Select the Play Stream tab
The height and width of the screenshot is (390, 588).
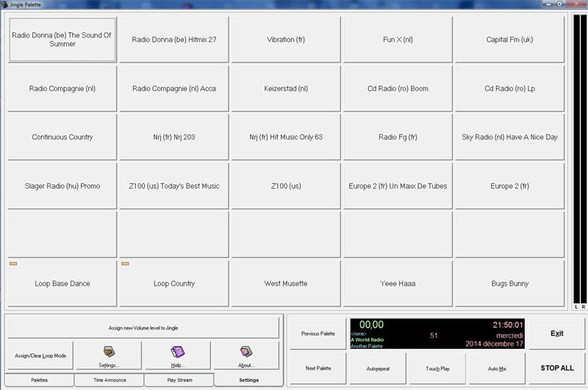pos(179,380)
